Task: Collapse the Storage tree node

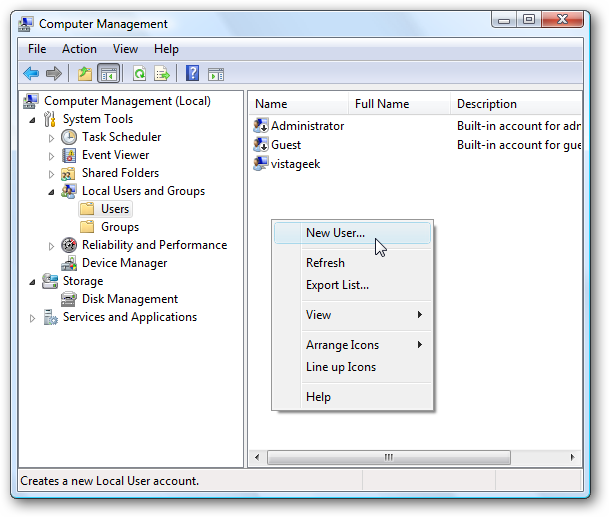Action: point(33,282)
